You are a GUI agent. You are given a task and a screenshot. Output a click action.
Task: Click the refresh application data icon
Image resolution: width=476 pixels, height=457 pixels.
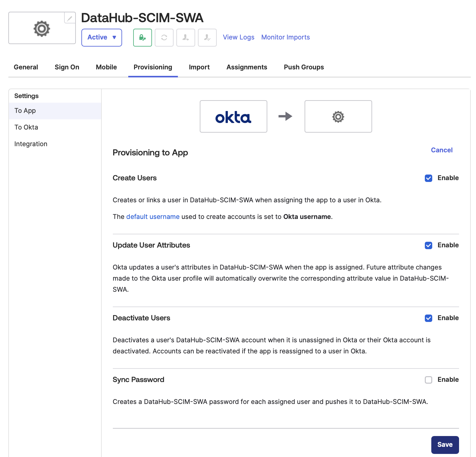click(164, 37)
